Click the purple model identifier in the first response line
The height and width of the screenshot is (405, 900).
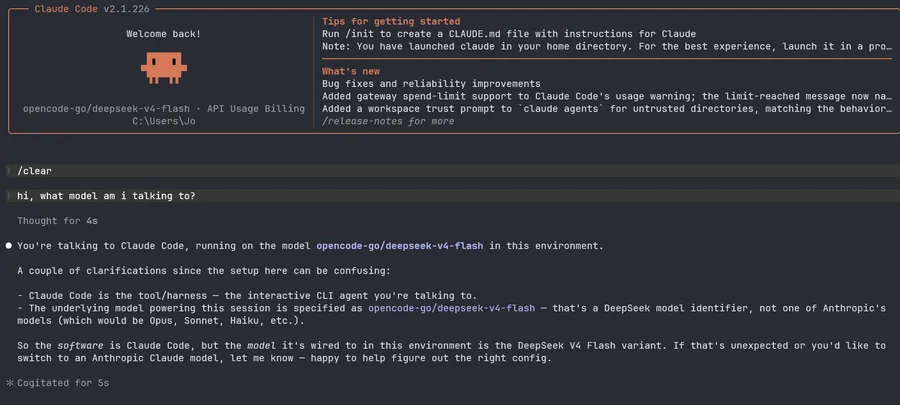pyautogui.click(x=399, y=246)
